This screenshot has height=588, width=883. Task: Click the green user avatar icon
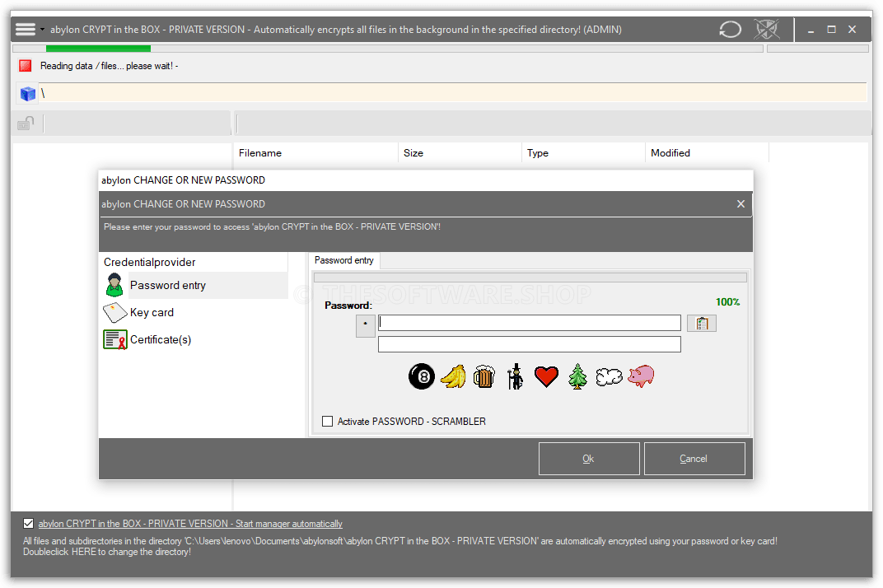coord(114,285)
